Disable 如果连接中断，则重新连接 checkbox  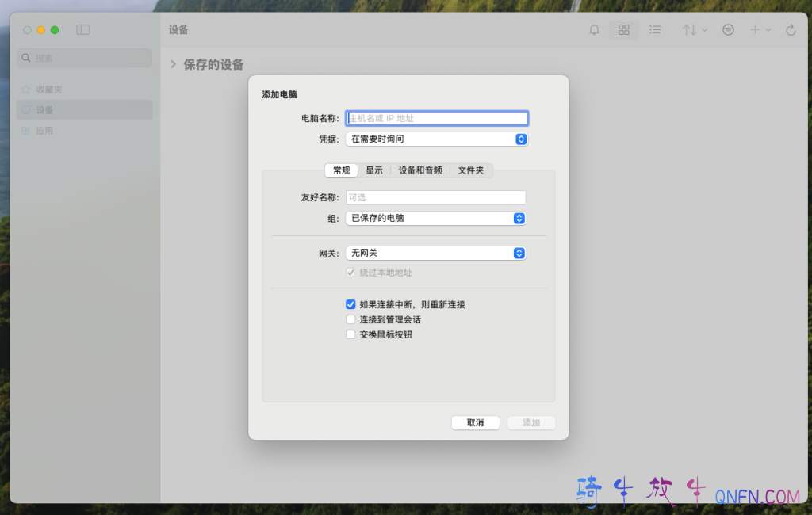click(350, 304)
